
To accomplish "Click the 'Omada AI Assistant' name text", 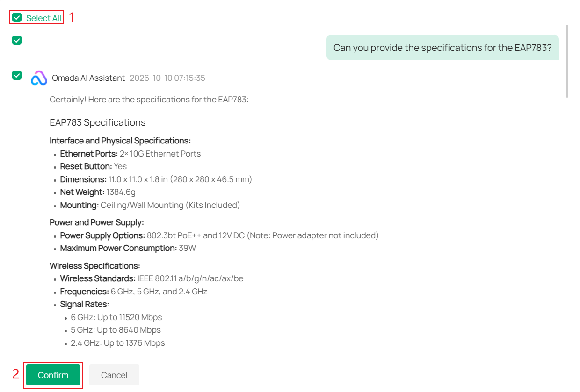I will [x=88, y=78].
